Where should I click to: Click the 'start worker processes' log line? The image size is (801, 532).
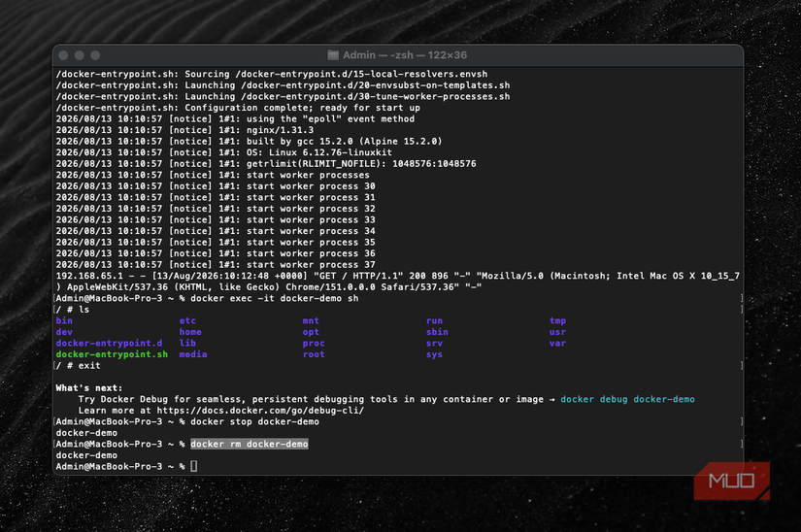[x=213, y=175]
